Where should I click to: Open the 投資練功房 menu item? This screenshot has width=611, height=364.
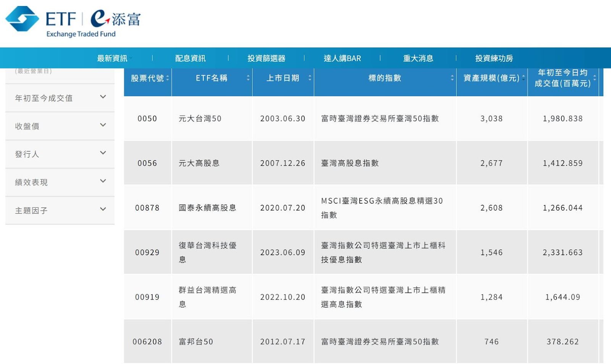[x=494, y=58]
